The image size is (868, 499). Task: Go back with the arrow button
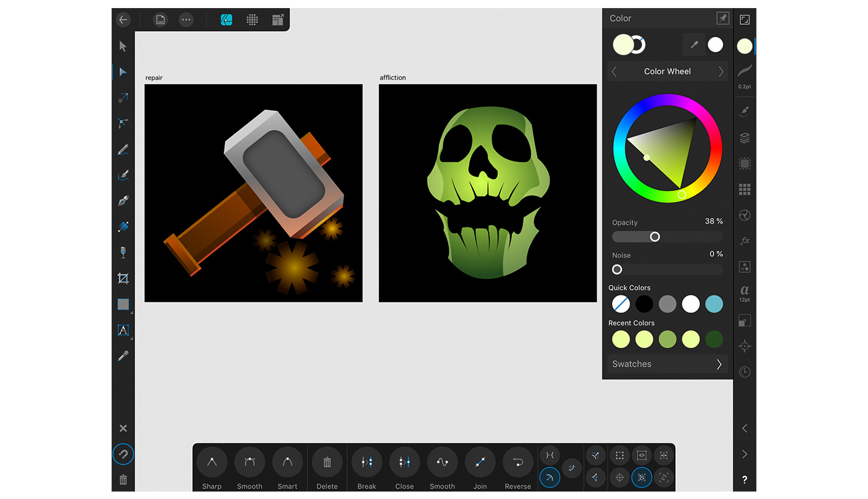point(123,20)
